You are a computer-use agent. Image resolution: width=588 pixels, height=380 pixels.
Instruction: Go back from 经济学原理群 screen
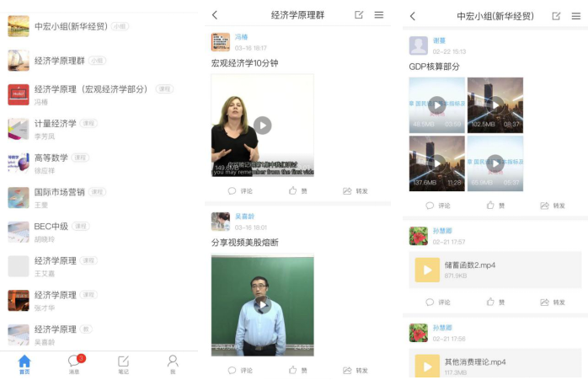click(x=215, y=15)
